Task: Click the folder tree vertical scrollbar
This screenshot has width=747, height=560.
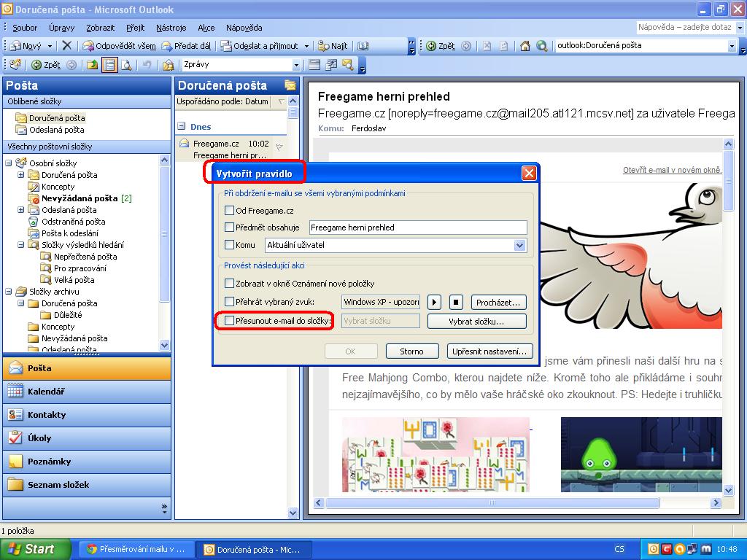Action: (x=164, y=233)
